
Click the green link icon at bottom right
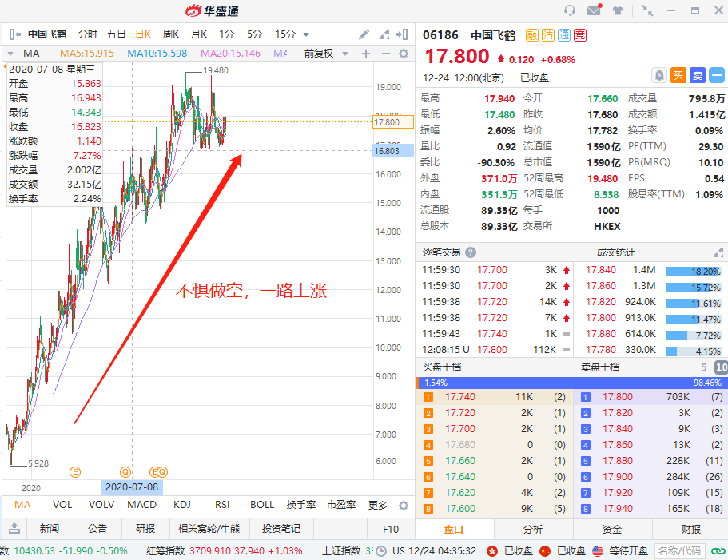tap(718, 551)
